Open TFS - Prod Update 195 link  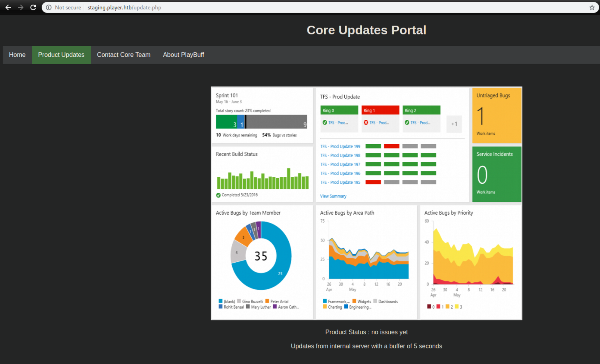tap(340, 182)
